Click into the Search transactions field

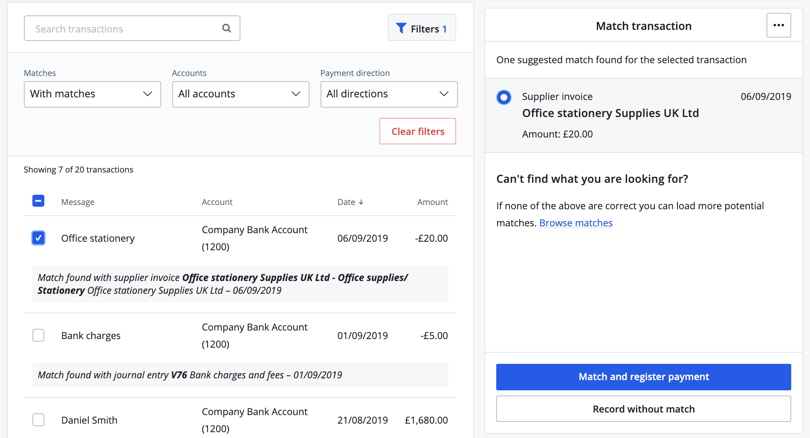click(x=120, y=29)
